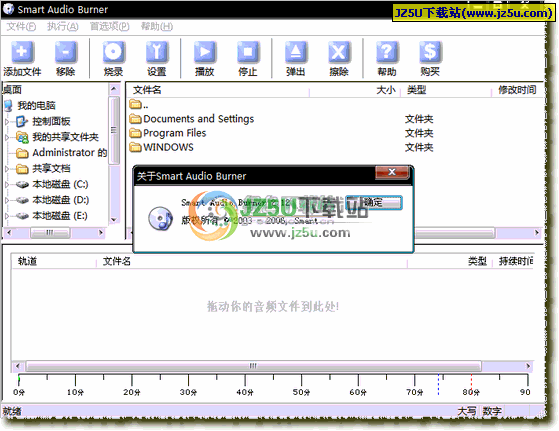The image size is (559, 431).
Task: Select the Documents and Settings folder
Action: click(198, 119)
